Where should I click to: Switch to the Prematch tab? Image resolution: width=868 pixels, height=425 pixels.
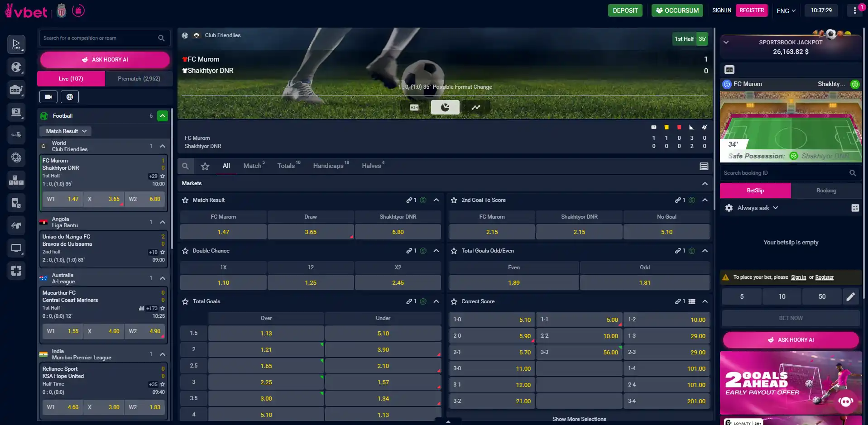[139, 79]
